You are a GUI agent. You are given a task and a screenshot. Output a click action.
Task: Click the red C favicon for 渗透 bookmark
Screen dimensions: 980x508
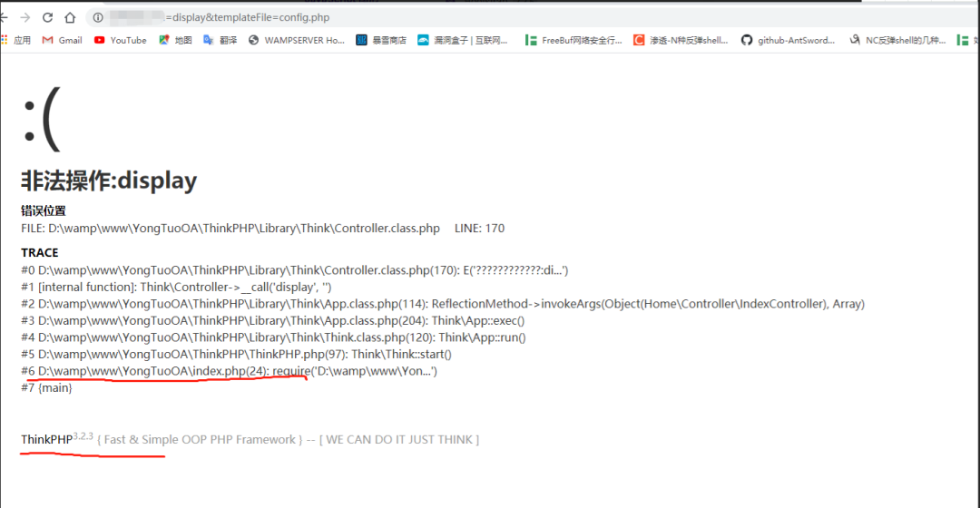pos(639,40)
